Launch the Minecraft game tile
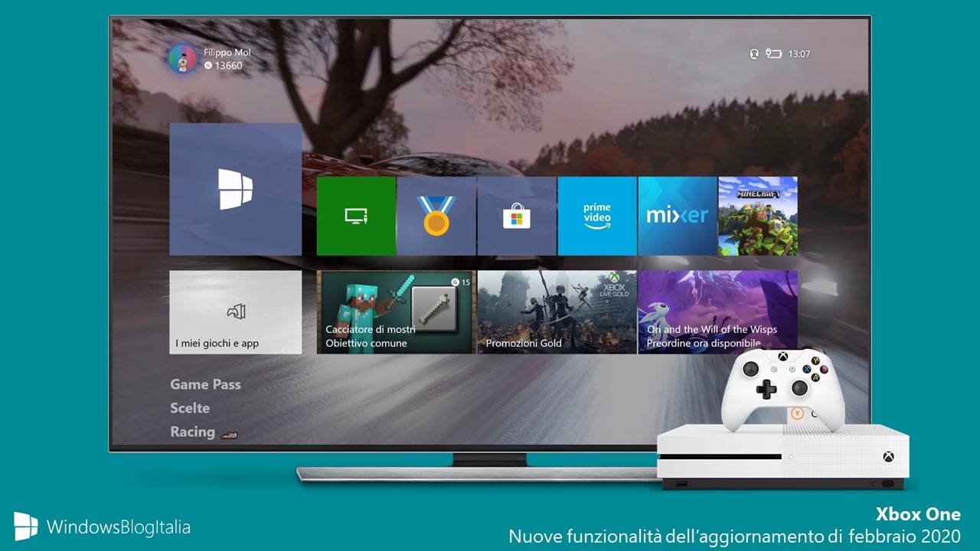The image size is (980, 551). (x=758, y=216)
